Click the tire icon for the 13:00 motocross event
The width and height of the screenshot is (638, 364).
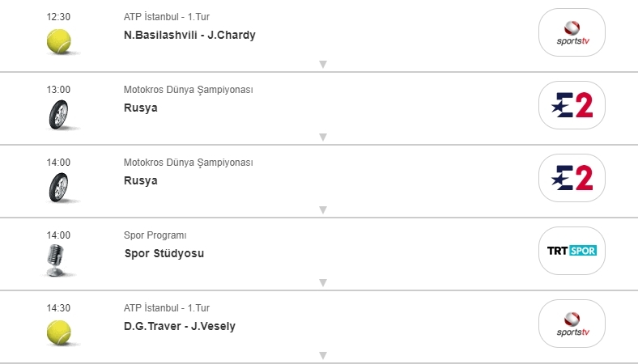pos(58,114)
